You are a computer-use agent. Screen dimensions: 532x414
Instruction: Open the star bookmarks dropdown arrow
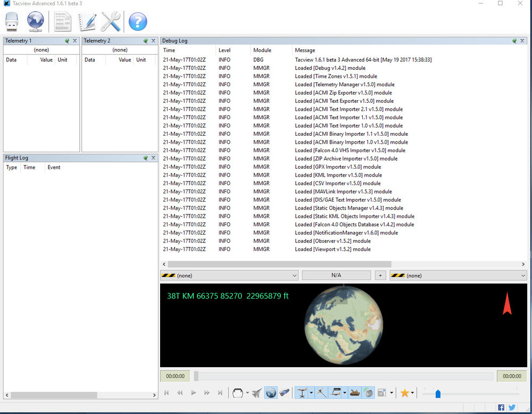pos(412,393)
